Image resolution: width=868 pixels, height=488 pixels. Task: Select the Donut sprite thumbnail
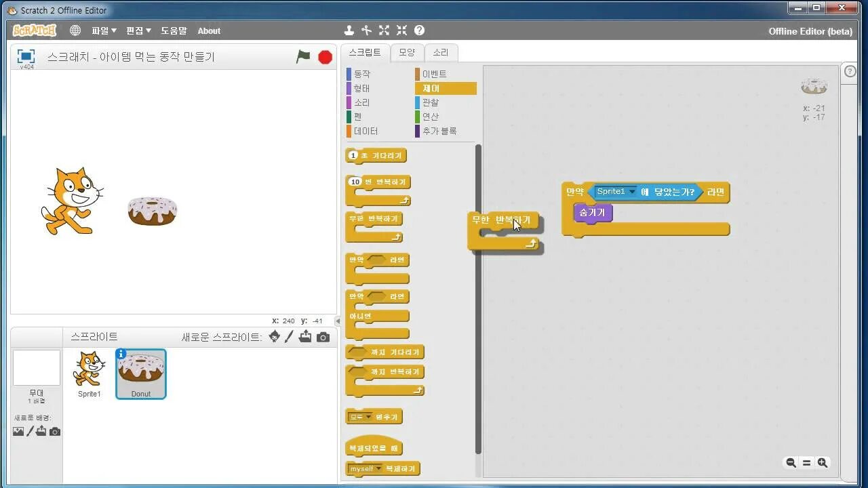pos(141,374)
